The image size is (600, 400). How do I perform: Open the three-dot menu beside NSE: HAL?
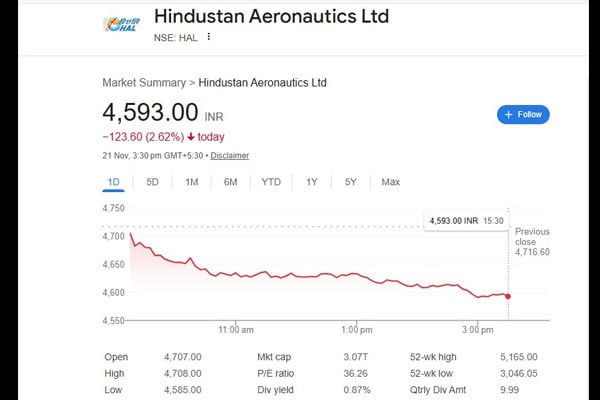(209, 37)
